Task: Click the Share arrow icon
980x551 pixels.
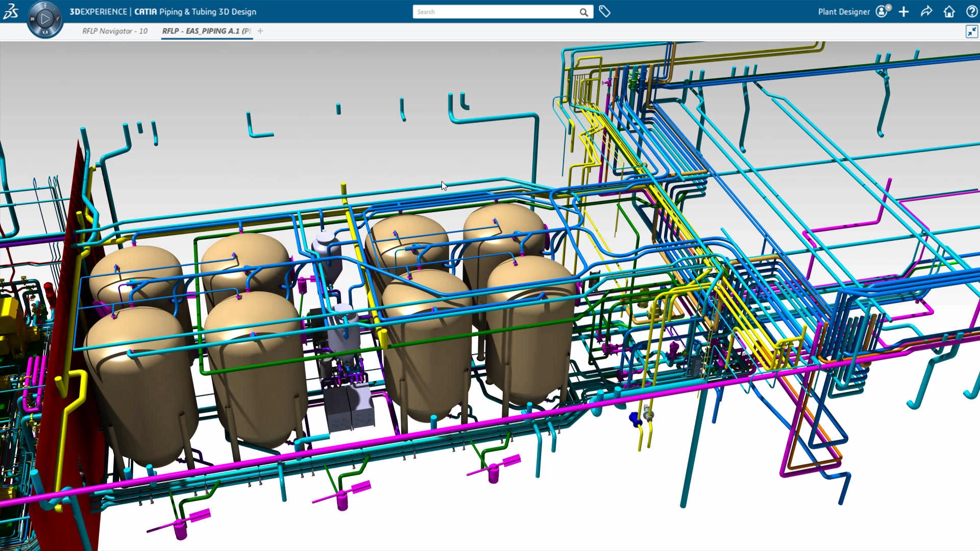Action: (926, 12)
